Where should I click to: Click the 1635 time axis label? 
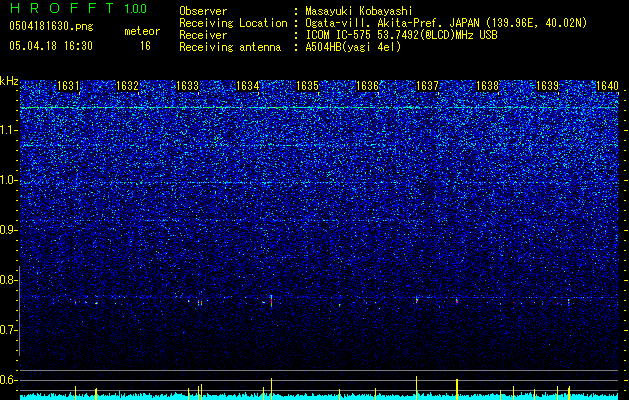(307, 86)
